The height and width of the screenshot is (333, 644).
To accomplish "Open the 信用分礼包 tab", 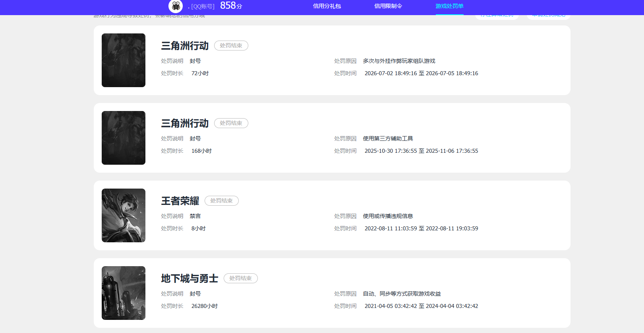I will click(x=327, y=6).
